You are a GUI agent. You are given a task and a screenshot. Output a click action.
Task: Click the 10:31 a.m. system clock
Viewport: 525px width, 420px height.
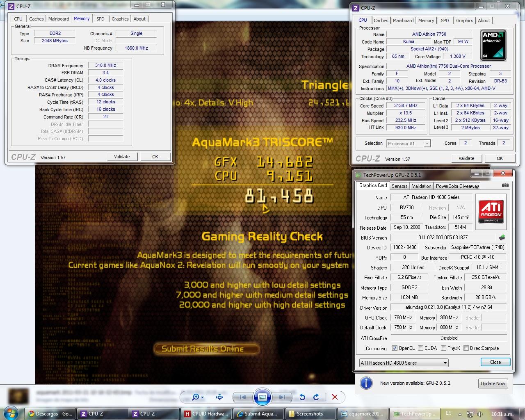[502, 414]
